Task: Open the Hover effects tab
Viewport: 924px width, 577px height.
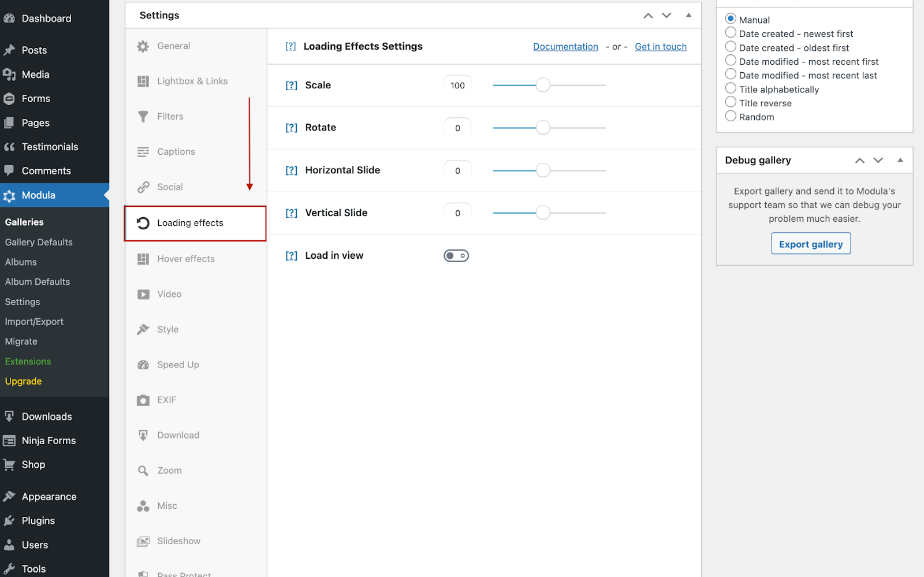Action: point(185,259)
